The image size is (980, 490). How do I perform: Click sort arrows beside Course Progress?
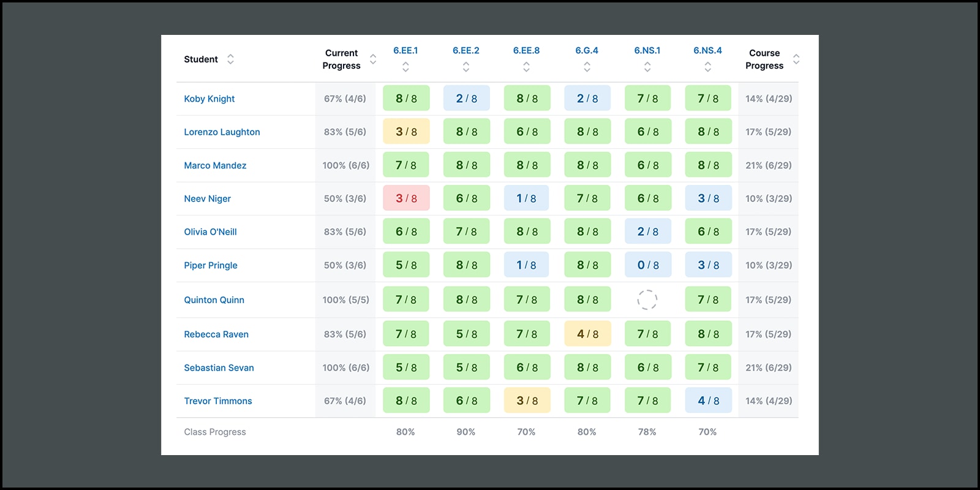pos(796,59)
